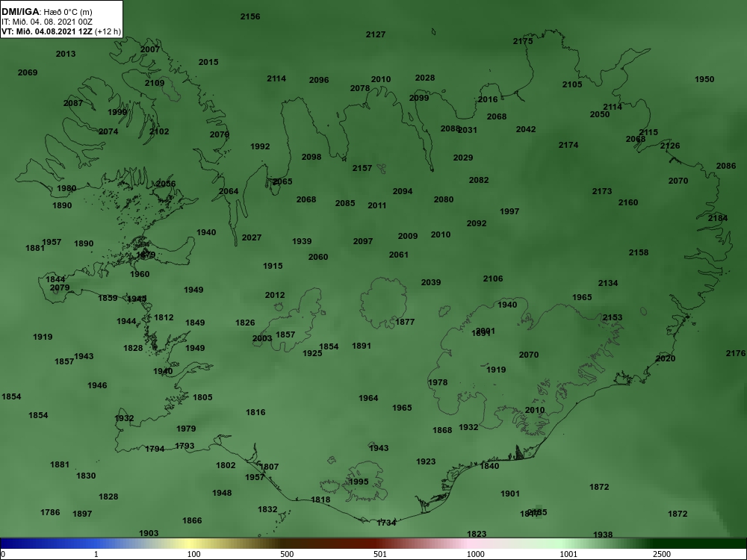Click the map value '2028'
This screenshot has width=747, height=560.
425,78
